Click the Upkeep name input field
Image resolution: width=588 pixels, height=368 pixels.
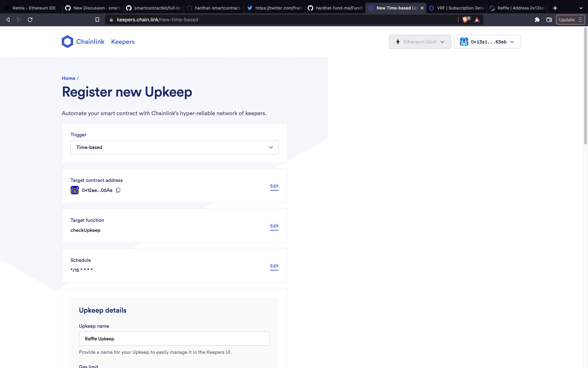point(174,339)
